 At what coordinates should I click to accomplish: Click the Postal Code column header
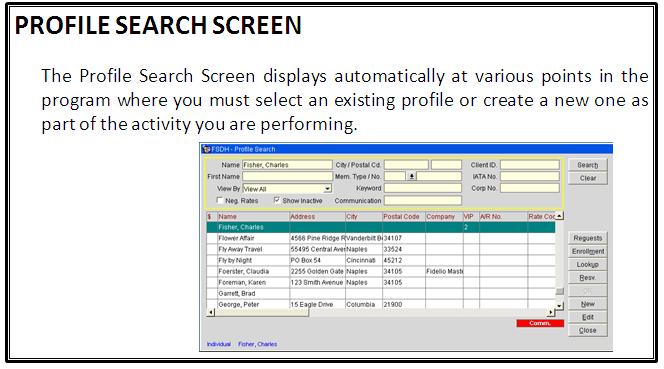pos(404,216)
